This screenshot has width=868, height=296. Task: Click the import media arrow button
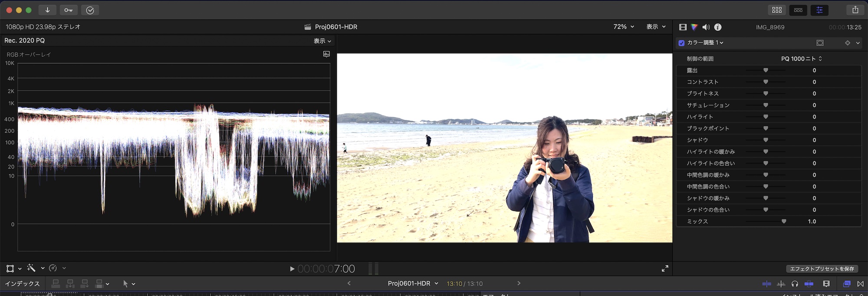point(47,10)
